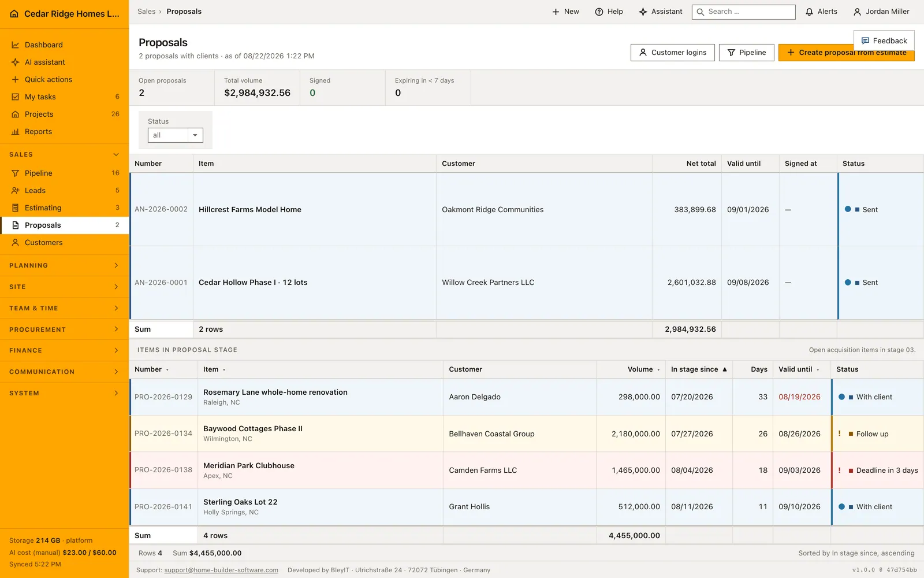Click Create proposal from estimate button
Viewport: 924px width, 578px height.
(x=846, y=53)
